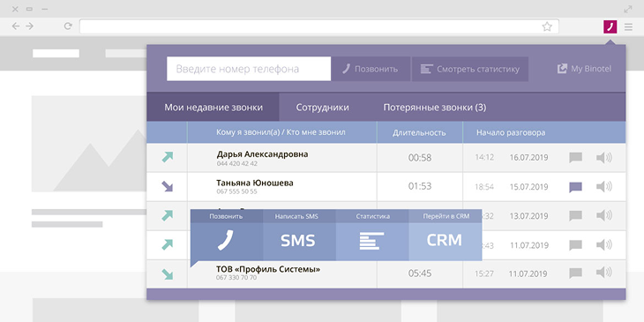Click Перейти в CRM tile

446,235
